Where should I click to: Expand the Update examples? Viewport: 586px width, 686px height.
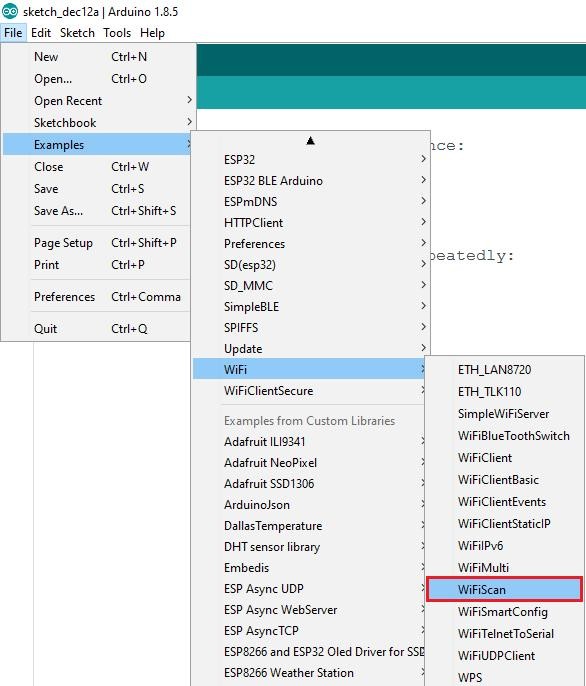tap(311, 349)
